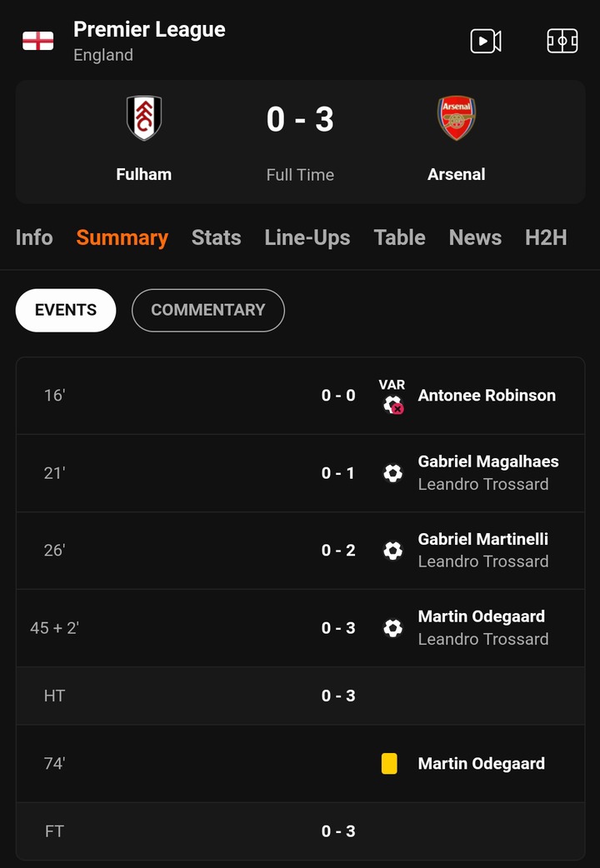Viewport: 600px width, 868px height.
Task: Go to the Table tab
Action: click(x=399, y=237)
